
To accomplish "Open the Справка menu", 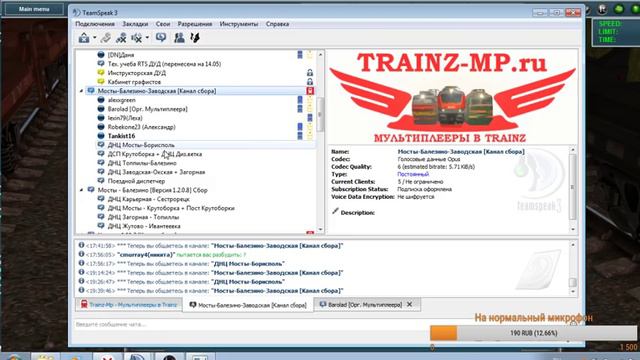I will tap(278, 24).
